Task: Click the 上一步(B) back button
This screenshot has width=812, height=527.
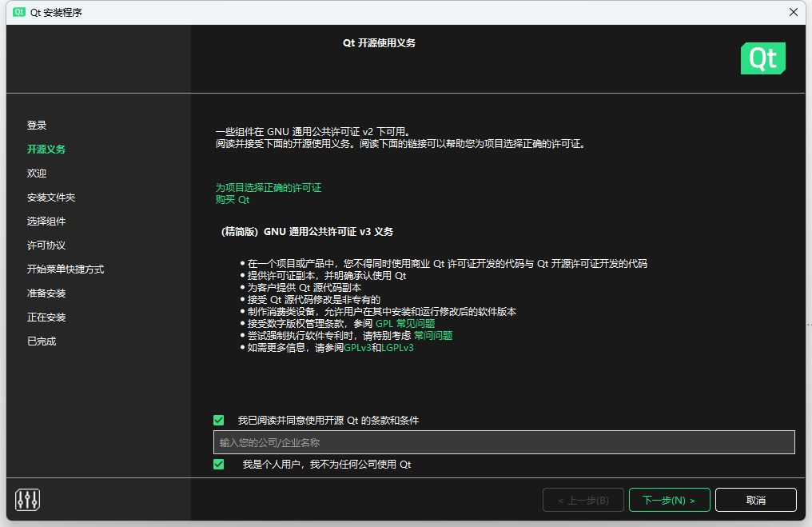Action: click(583, 500)
